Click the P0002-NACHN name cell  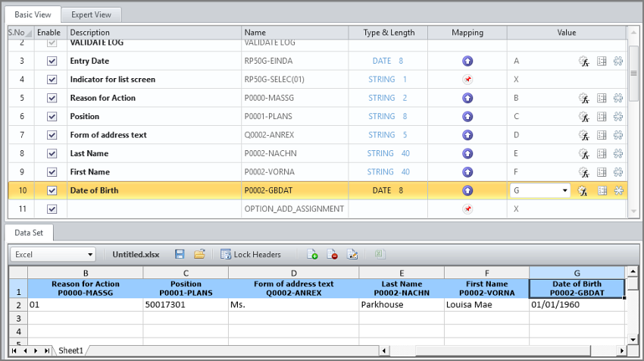(295, 153)
